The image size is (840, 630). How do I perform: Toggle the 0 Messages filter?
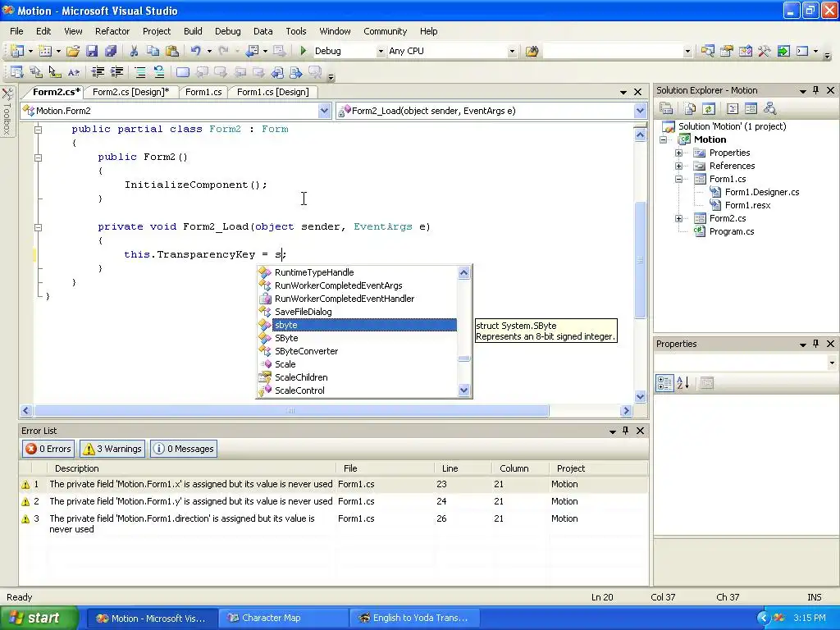183,449
